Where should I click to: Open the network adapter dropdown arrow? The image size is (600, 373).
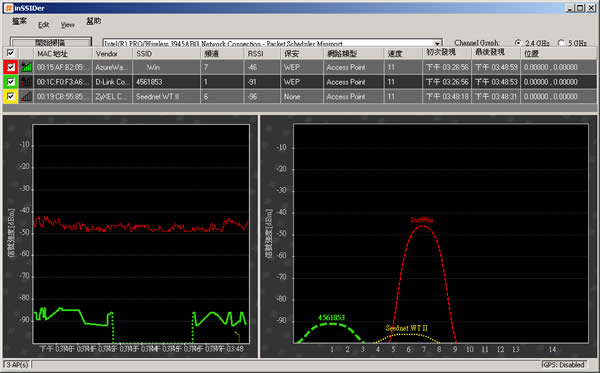click(437, 43)
